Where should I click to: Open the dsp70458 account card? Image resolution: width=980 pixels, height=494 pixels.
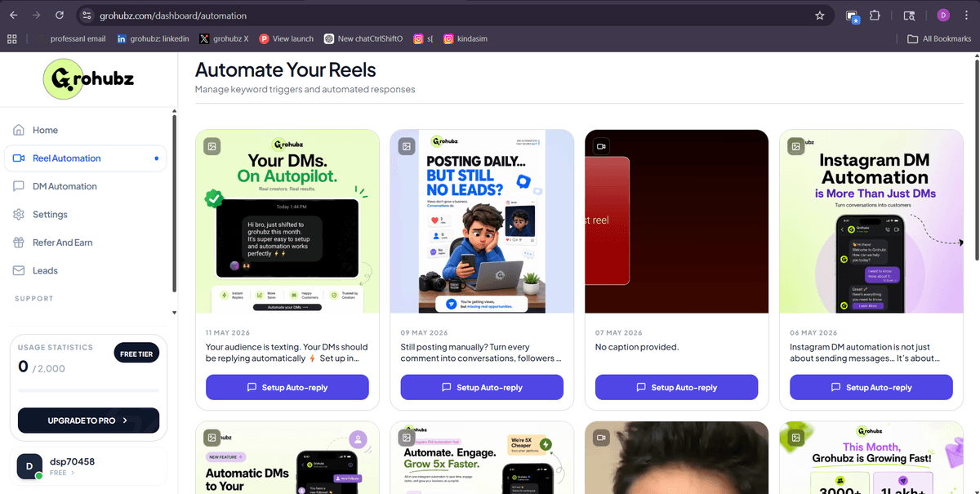tap(88, 466)
